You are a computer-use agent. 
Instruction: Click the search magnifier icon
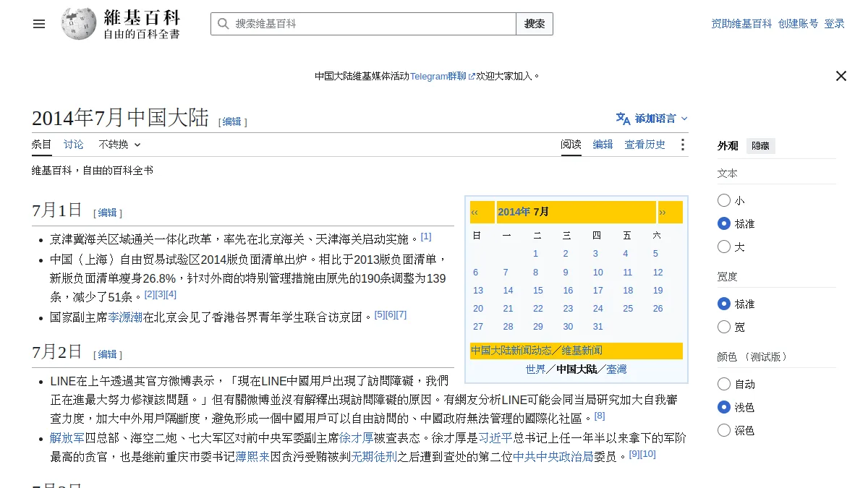pos(223,24)
